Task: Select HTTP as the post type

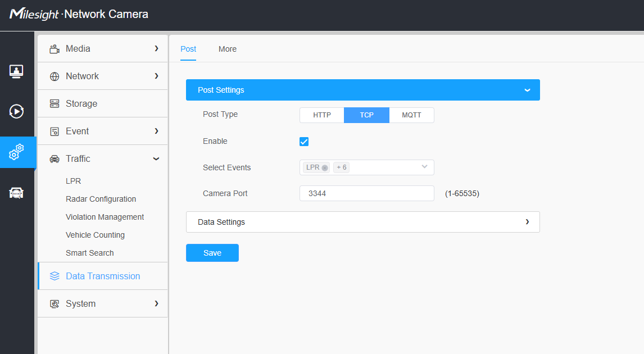Action: point(322,115)
